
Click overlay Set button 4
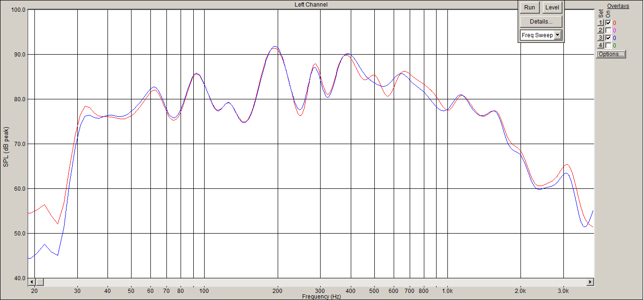[x=600, y=45]
